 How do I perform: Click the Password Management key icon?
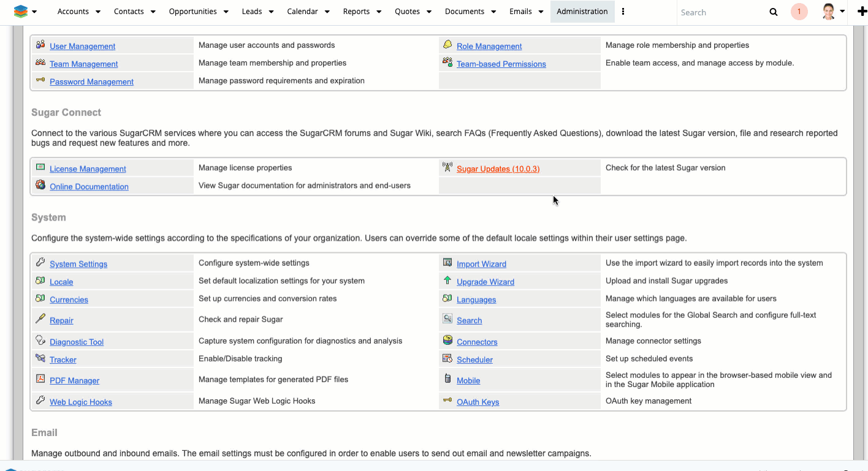pos(40,80)
